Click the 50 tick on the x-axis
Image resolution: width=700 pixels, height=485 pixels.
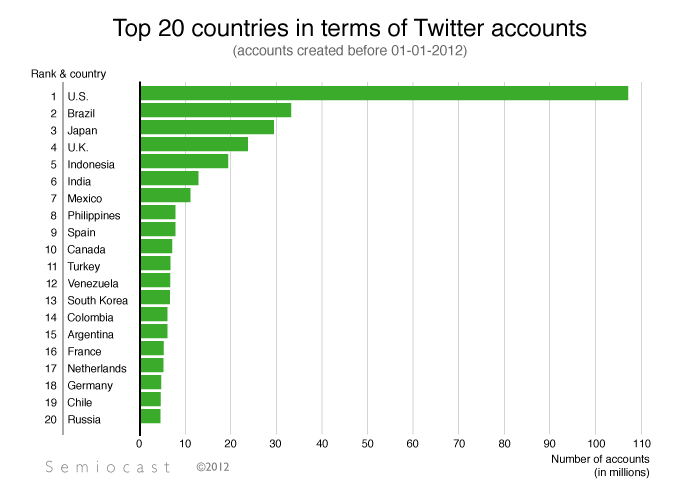(x=368, y=441)
